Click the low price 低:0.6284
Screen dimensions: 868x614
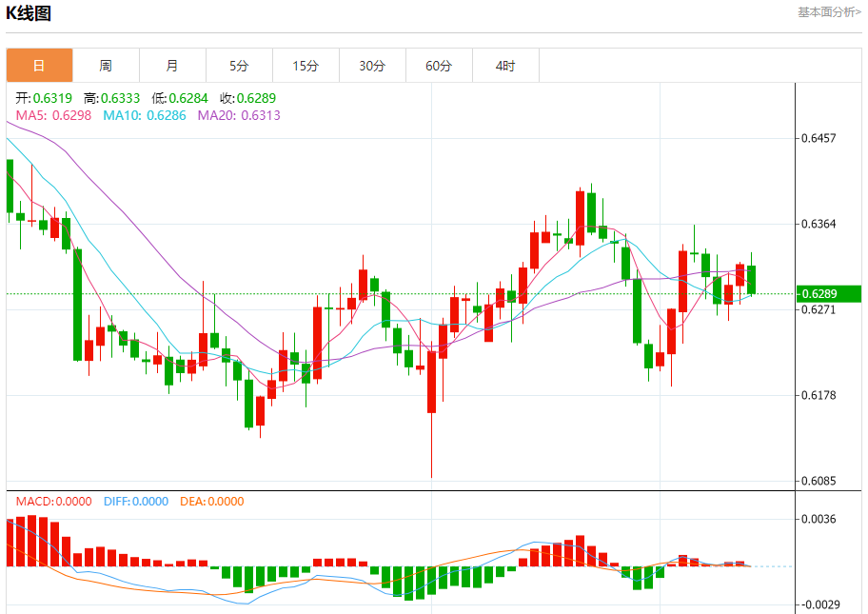tap(180, 98)
